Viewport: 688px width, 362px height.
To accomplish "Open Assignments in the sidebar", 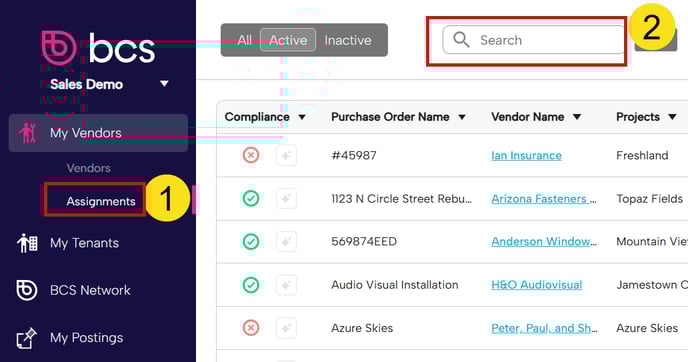I will 101,201.
